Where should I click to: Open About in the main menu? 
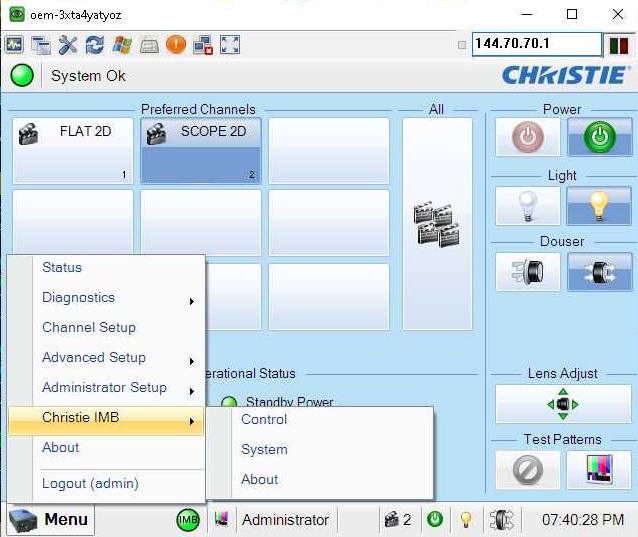(106, 448)
